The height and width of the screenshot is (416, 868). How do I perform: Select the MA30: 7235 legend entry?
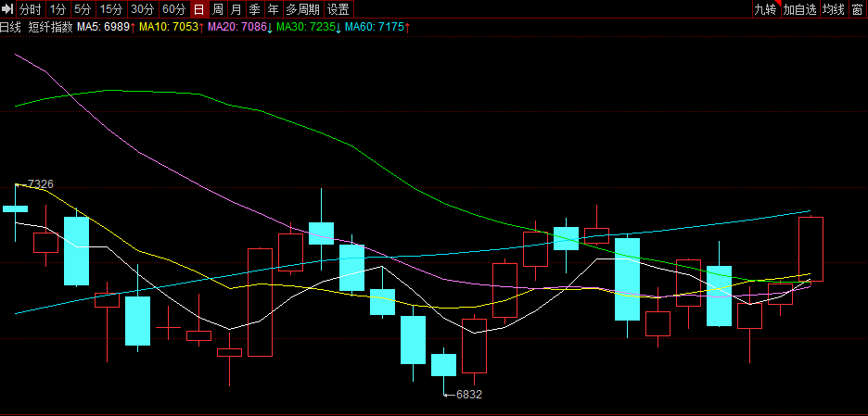(x=309, y=27)
